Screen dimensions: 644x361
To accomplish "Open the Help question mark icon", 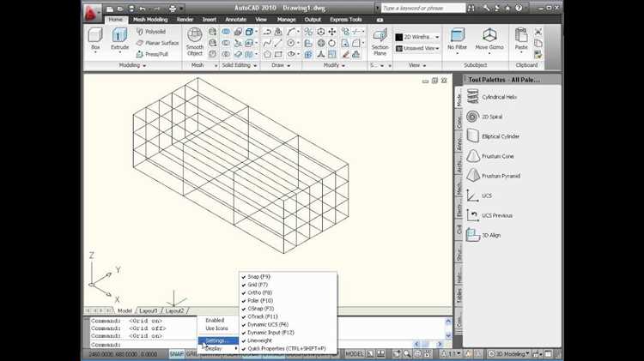I will point(519,9).
